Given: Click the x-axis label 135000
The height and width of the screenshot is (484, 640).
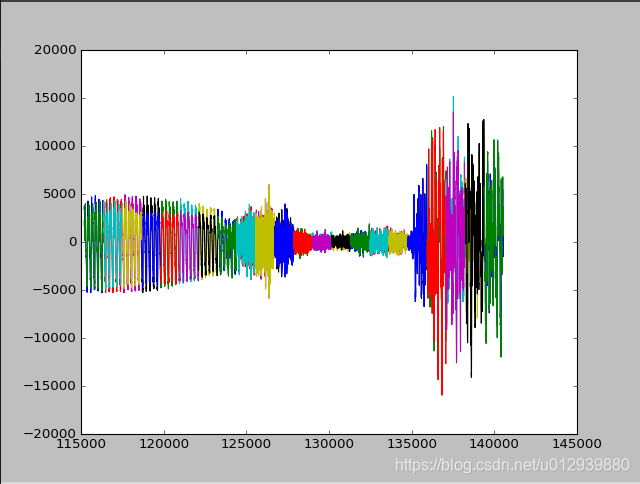Looking at the screenshot, I should [412, 444].
